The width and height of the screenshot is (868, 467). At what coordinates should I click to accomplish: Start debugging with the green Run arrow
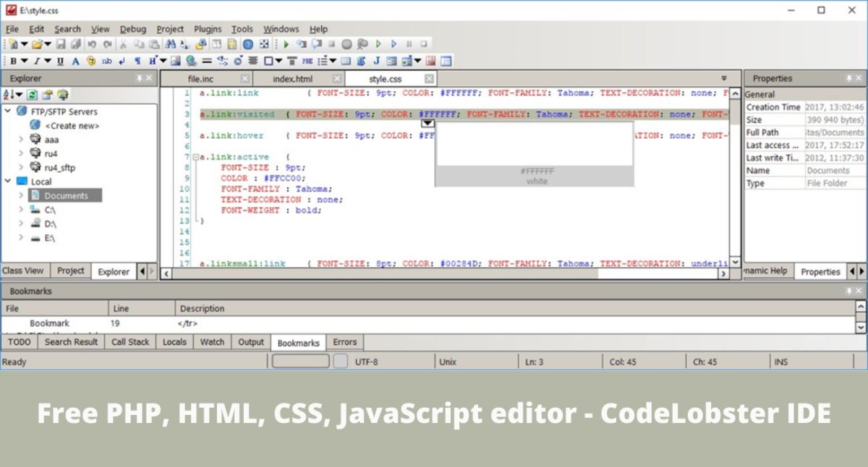tap(286, 44)
